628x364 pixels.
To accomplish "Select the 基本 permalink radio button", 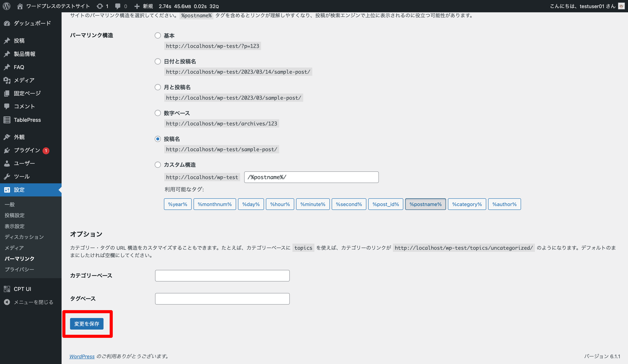I will click(158, 35).
